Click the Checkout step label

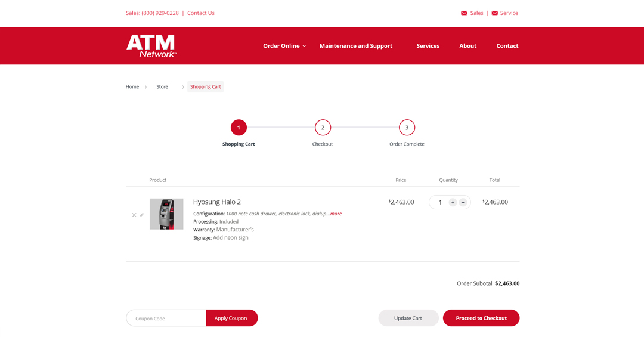pyautogui.click(x=323, y=144)
